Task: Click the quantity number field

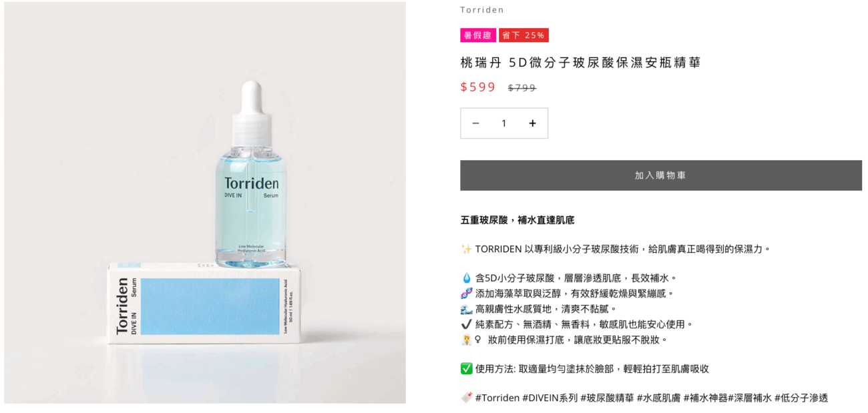Action: 504,123
